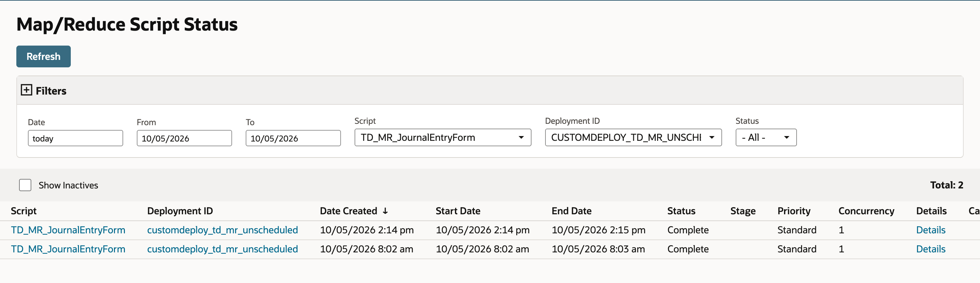
Task: Click the Date field showing today
Action: coord(75,138)
